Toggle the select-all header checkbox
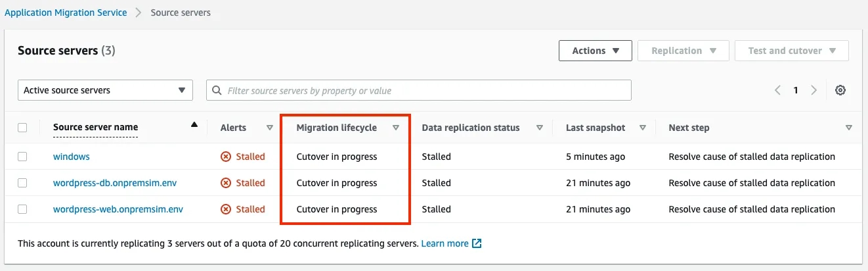The image size is (868, 271). 22,128
